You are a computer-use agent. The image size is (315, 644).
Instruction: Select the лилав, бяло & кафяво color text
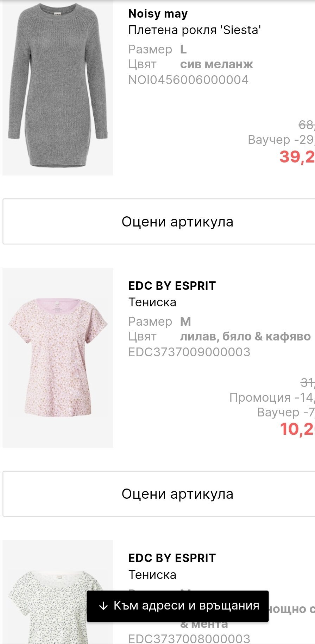coord(245,337)
